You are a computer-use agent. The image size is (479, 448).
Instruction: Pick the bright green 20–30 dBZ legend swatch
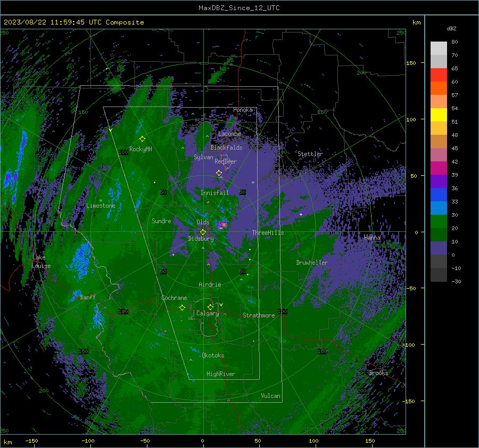439,222
